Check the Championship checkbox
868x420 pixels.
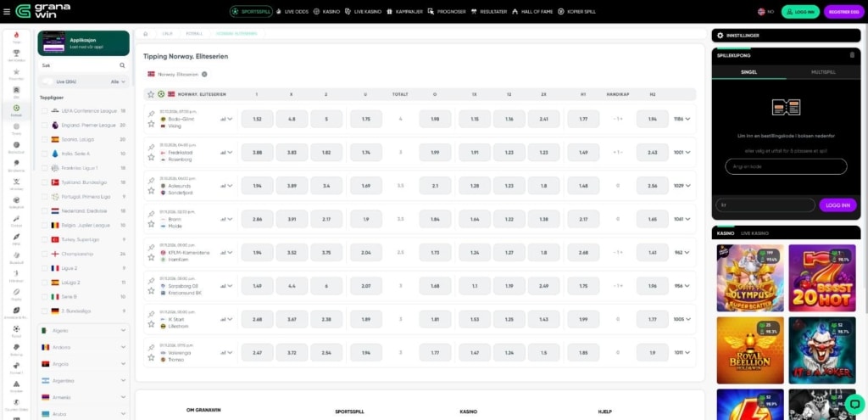(x=45, y=254)
